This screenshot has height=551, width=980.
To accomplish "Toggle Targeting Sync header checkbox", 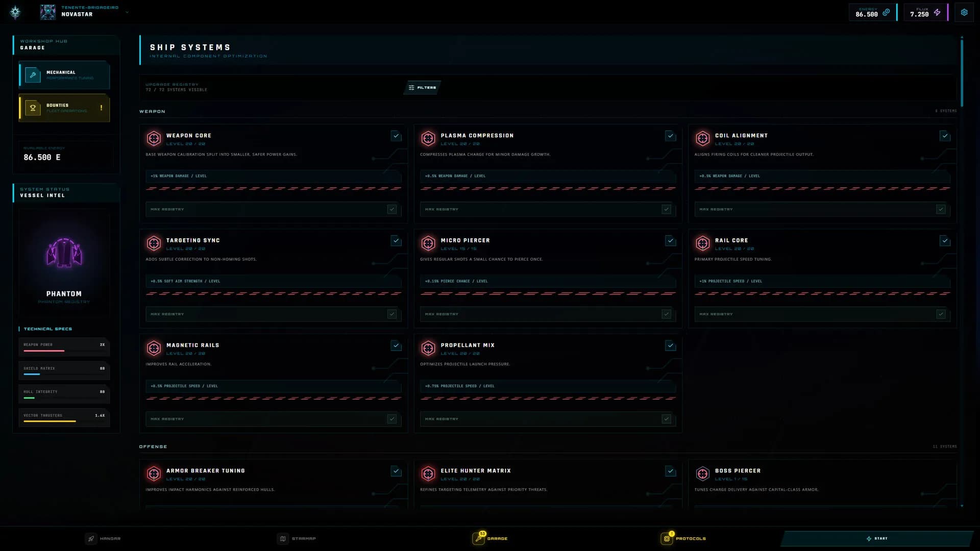I will tap(396, 241).
